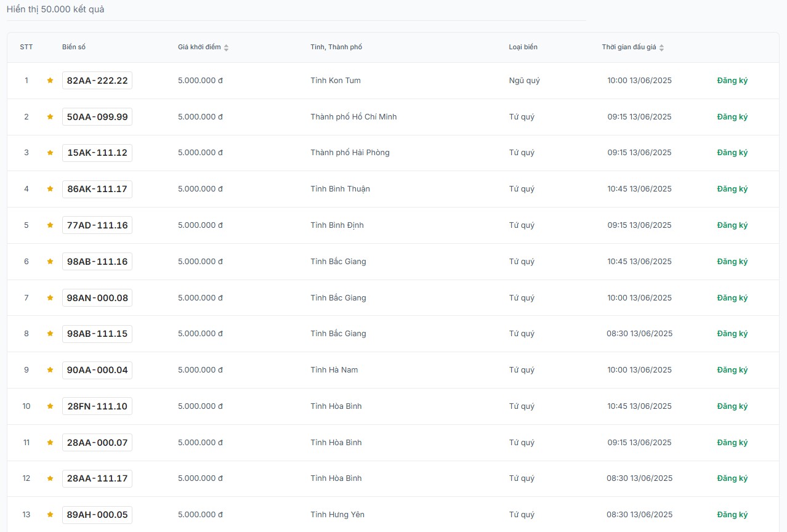The width and height of the screenshot is (787, 532).
Task: Click Đăng ký for 98AB-111.16
Action: pos(732,262)
